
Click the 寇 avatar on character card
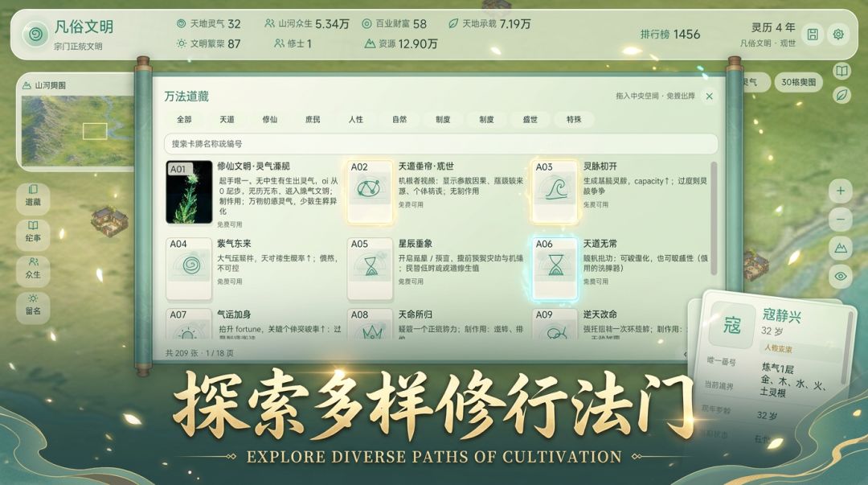tap(732, 326)
